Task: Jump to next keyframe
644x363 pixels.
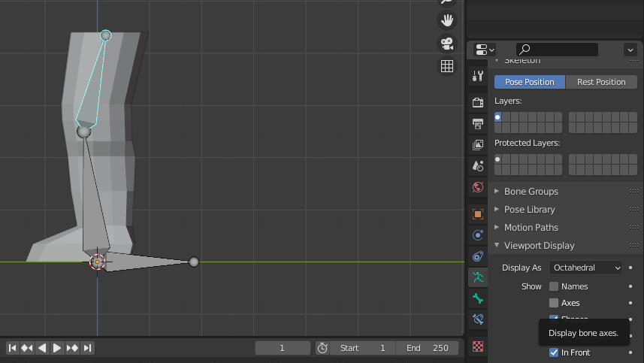Action: 72,348
